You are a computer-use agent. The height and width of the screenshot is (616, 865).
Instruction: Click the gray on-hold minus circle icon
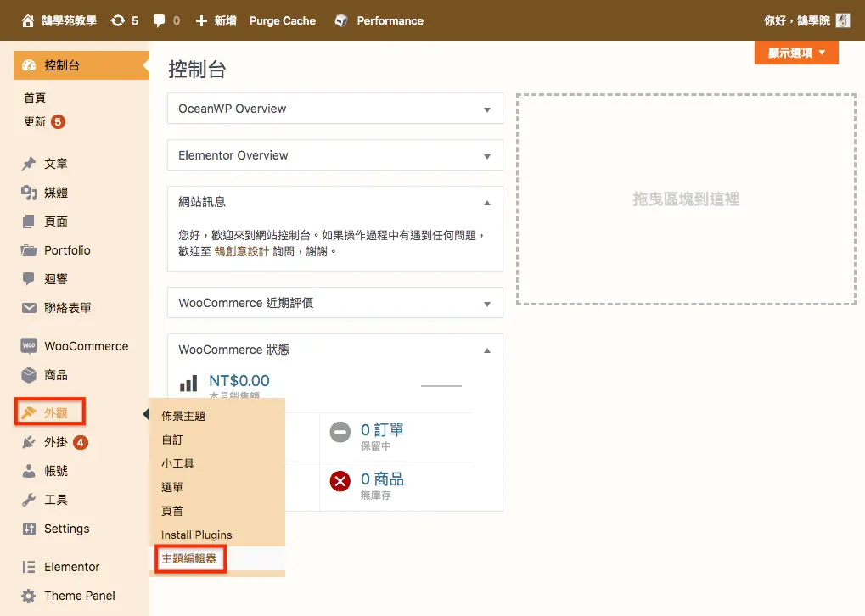(340, 432)
